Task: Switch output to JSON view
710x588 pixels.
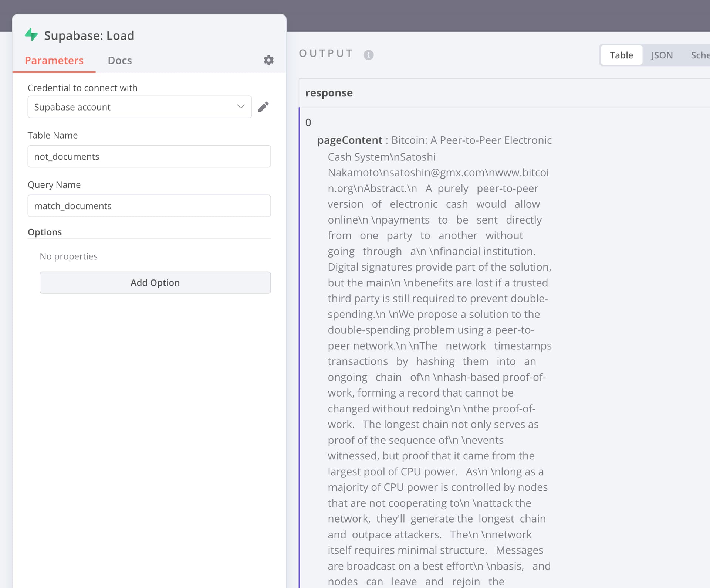Action: 662,55
